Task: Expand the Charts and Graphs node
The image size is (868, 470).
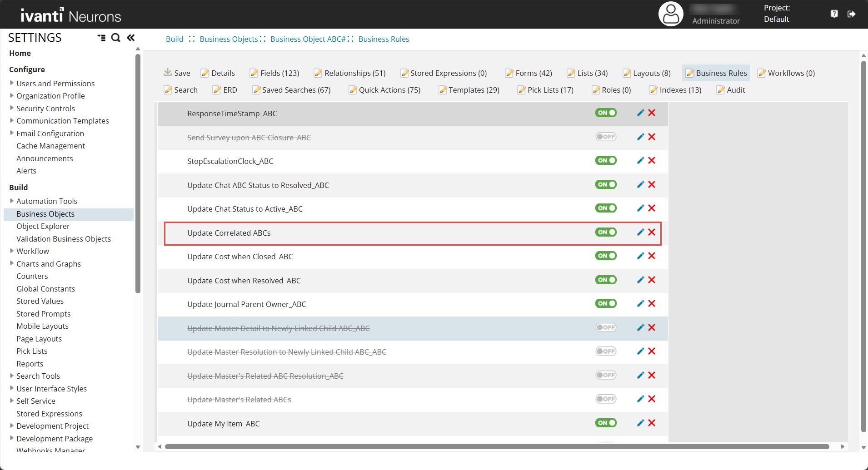Action: point(12,263)
